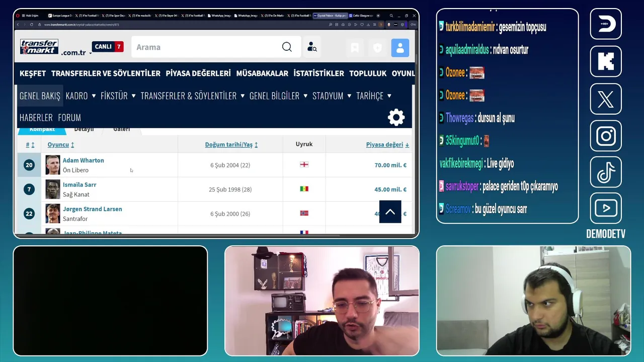
Task: Expand the TARİHÇE dropdown
Action: (x=374, y=96)
